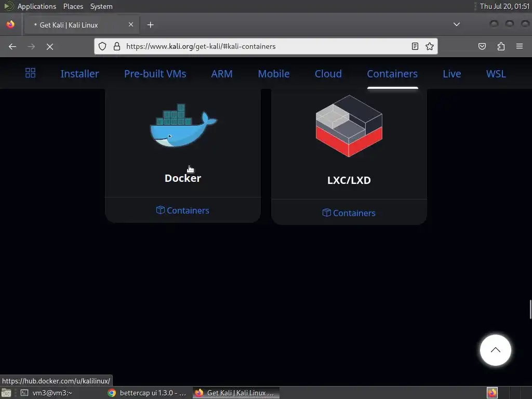Click the LXC/LXD cube logo
Viewport: 532px width, 399px height.
[x=349, y=126]
